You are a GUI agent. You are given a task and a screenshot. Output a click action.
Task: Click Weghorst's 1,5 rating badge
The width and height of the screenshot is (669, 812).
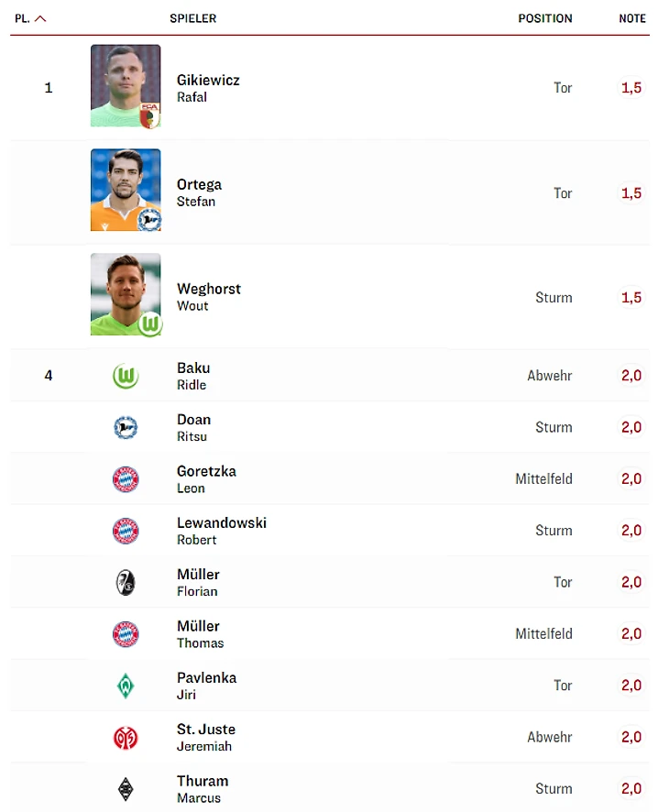pyautogui.click(x=631, y=298)
